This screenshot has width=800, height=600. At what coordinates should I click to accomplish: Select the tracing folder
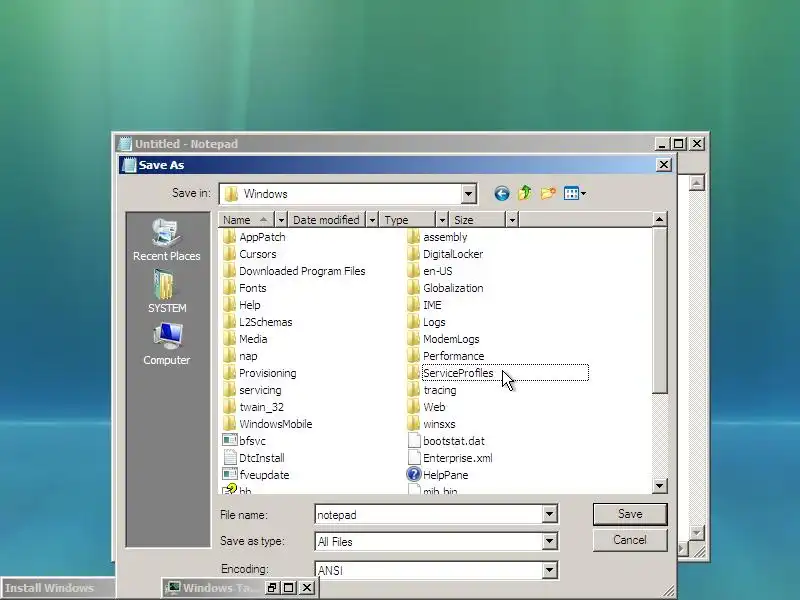coord(432,390)
